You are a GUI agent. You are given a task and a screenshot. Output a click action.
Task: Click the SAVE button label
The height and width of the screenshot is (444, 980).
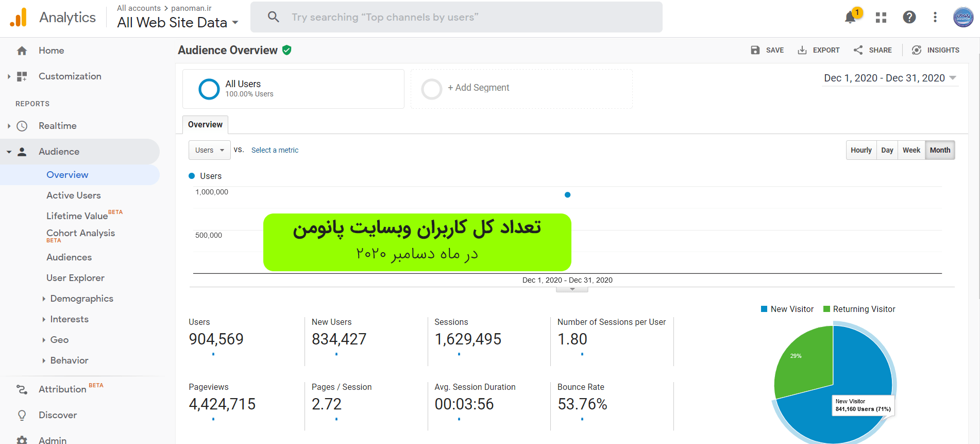pos(774,50)
